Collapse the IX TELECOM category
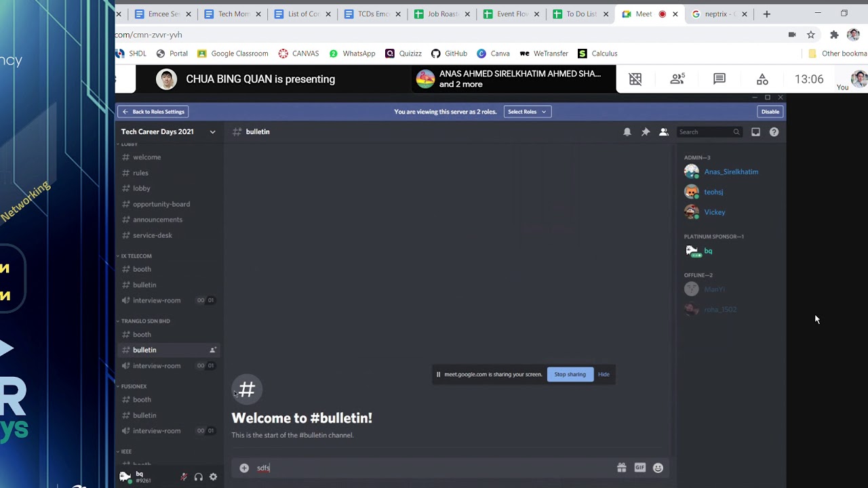Viewport: 868px width, 488px height. point(136,256)
